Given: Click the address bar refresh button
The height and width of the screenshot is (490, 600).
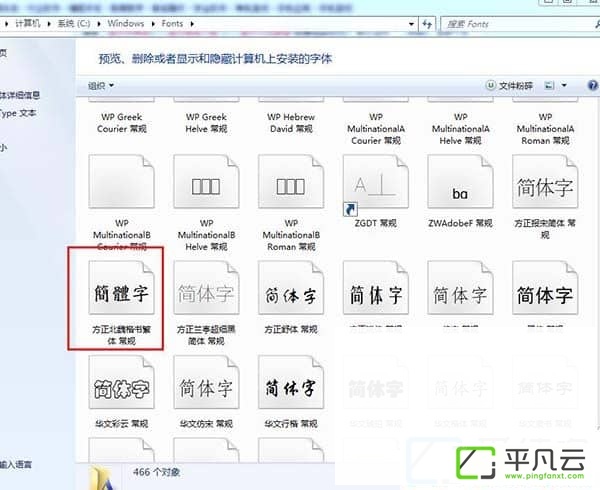Looking at the screenshot, I should (x=427, y=24).
